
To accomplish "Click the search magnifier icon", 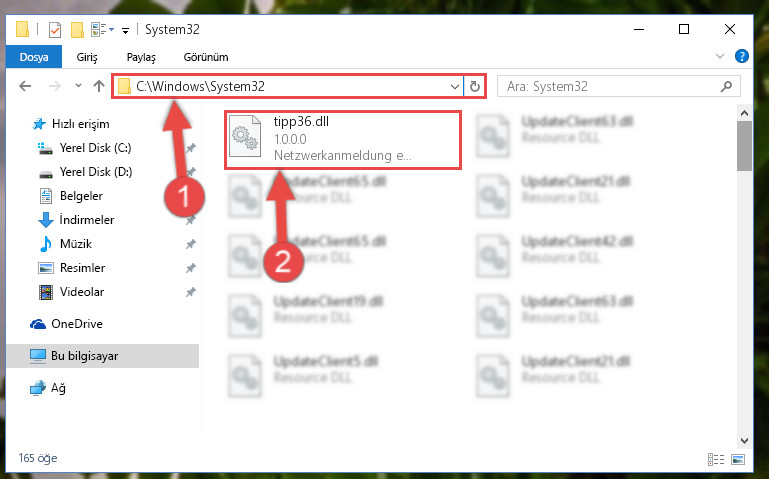I will [726, 87].
